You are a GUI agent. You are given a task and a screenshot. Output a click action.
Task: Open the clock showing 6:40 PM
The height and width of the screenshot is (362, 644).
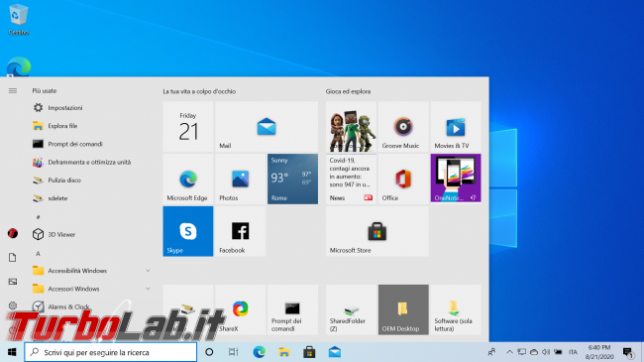pos(599,352)
